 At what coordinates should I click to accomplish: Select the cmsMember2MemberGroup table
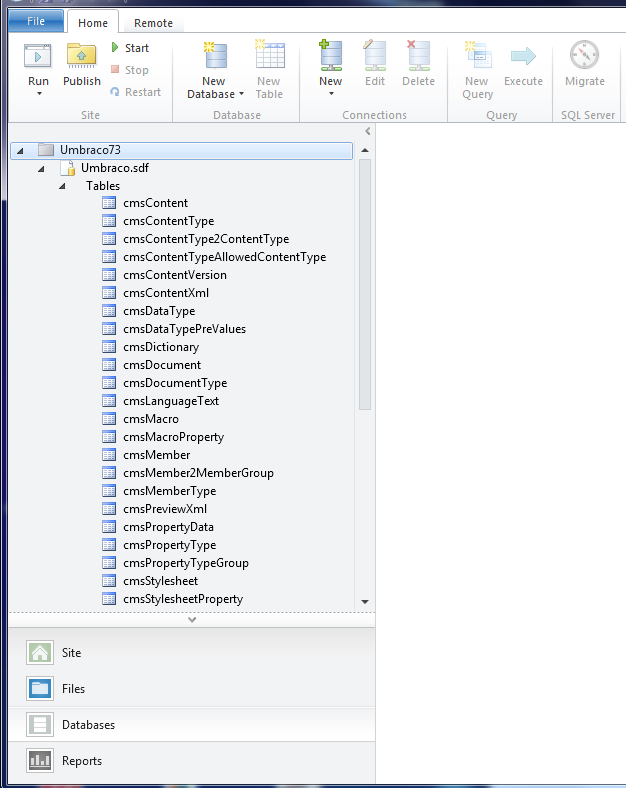click(x=198, y=473)
